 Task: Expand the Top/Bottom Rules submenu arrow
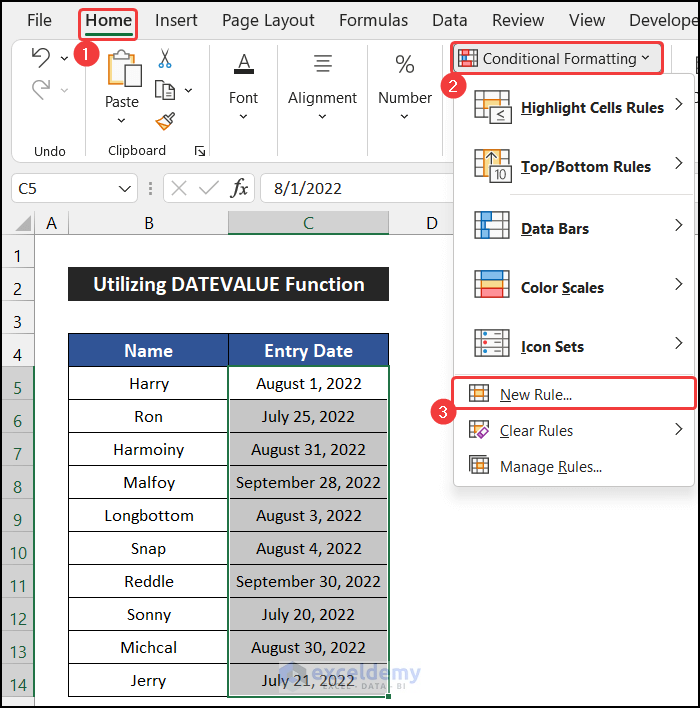point(678,163)
